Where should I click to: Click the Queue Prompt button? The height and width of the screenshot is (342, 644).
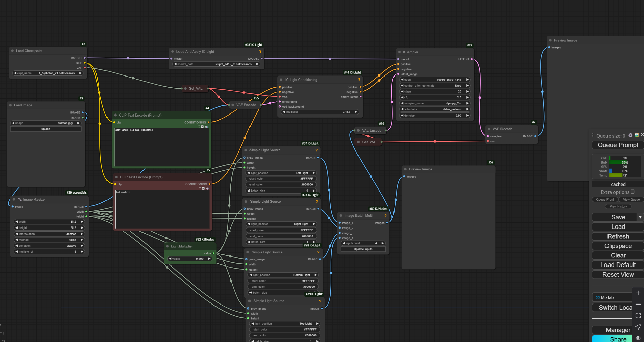coord(618,145)
